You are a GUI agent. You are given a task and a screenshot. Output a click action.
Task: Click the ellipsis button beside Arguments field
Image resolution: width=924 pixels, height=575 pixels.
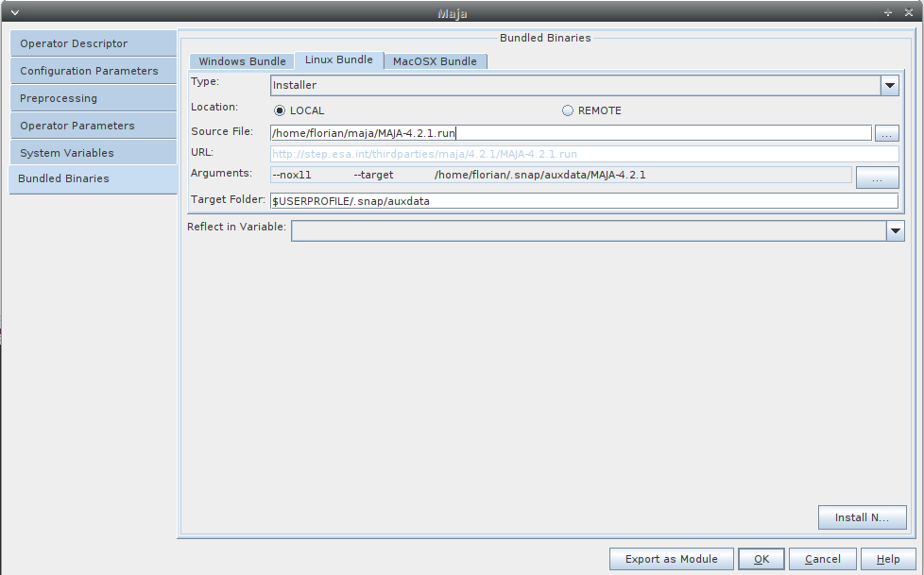[877, 178]
